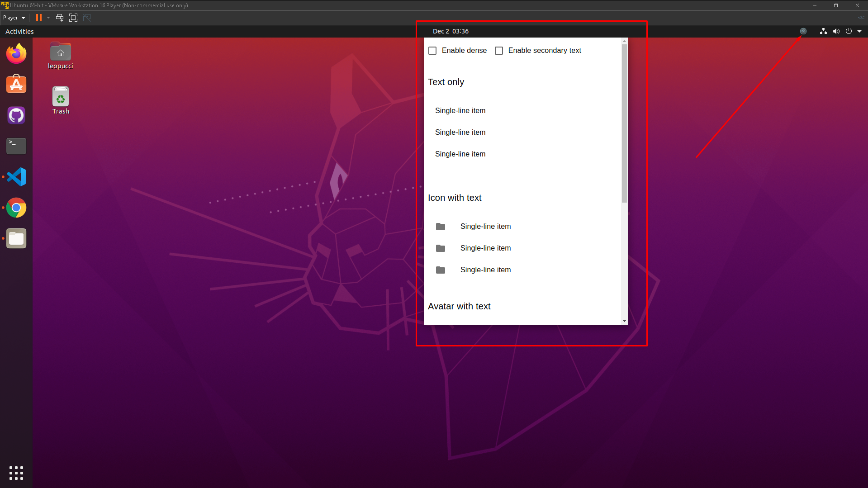Open the Trash desktop icon
This screenshot has width=868, height=488.
tap(61, 100)
